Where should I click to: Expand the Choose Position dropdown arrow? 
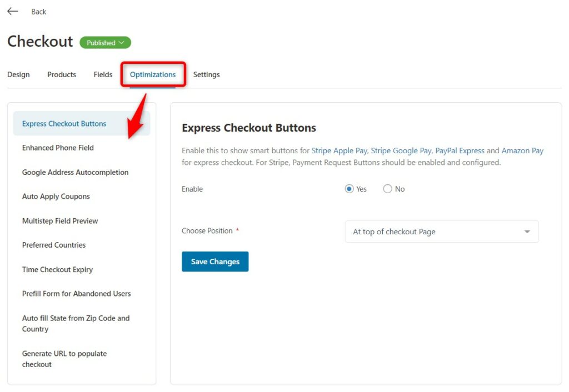(527, 232)
